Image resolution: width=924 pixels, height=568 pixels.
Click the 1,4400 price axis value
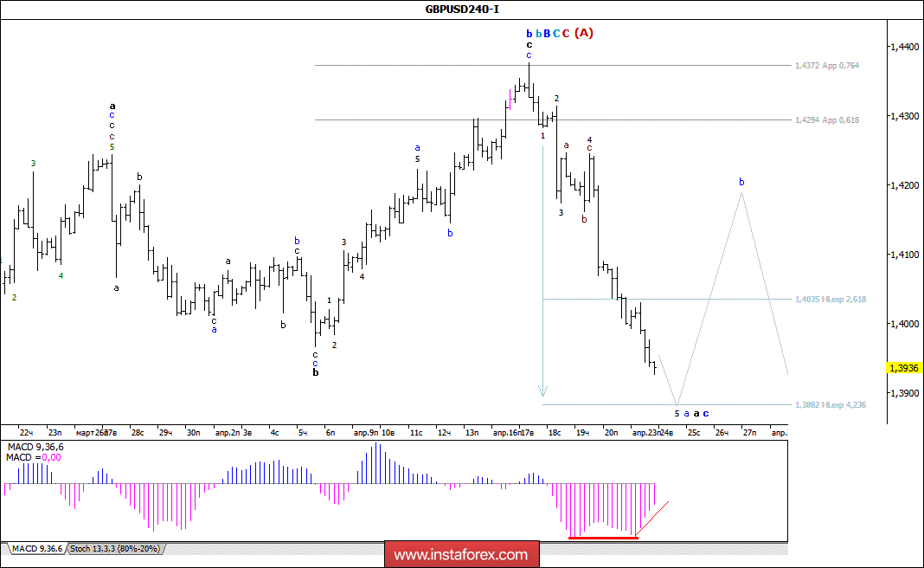click(x=905, y=47)
